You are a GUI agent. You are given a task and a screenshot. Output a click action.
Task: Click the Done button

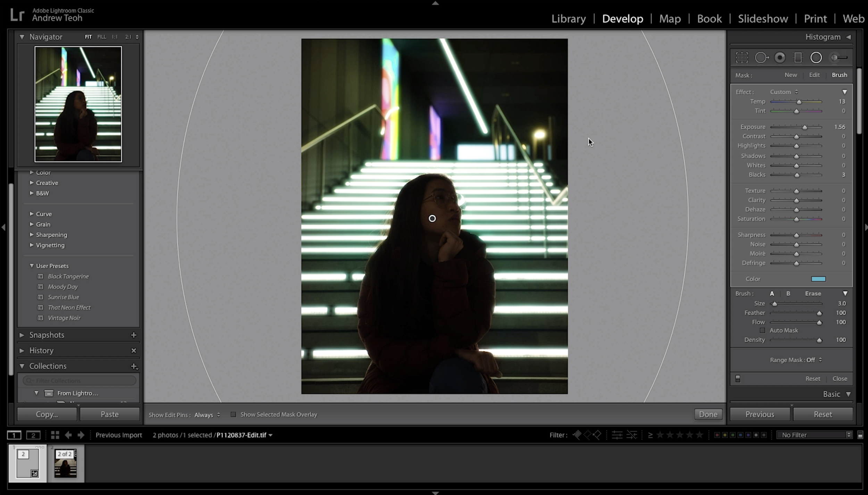point(708,414)
